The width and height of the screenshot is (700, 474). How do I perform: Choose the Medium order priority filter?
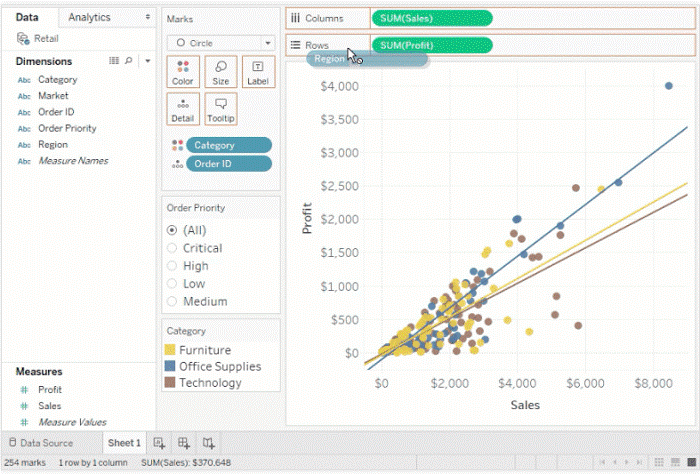click(173, 302)
